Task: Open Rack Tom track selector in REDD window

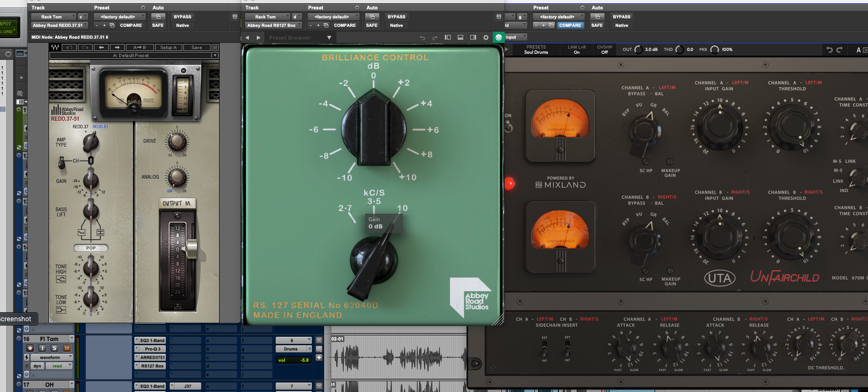Action: (53, 17)
